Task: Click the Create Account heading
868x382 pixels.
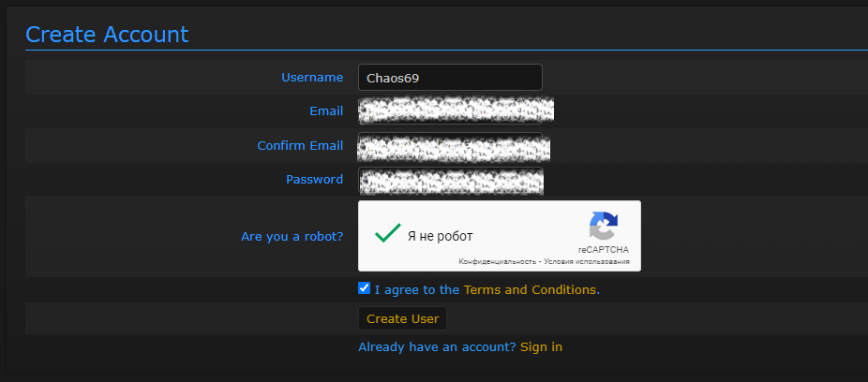Action: point(107,35)
